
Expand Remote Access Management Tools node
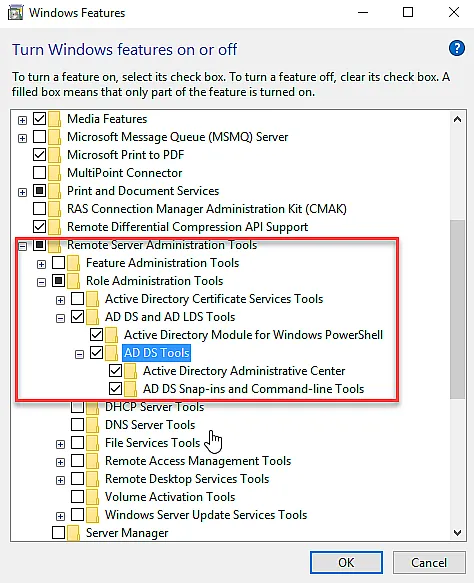click(x=60, y=462)
